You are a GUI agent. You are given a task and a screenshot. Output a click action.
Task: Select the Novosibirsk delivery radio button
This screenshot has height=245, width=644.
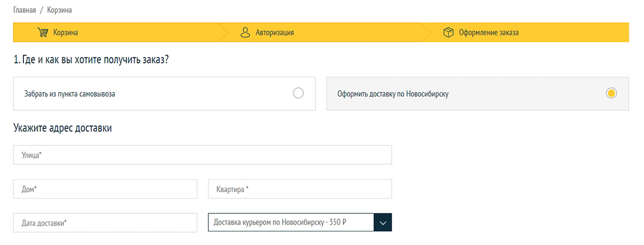click(611, 93)
